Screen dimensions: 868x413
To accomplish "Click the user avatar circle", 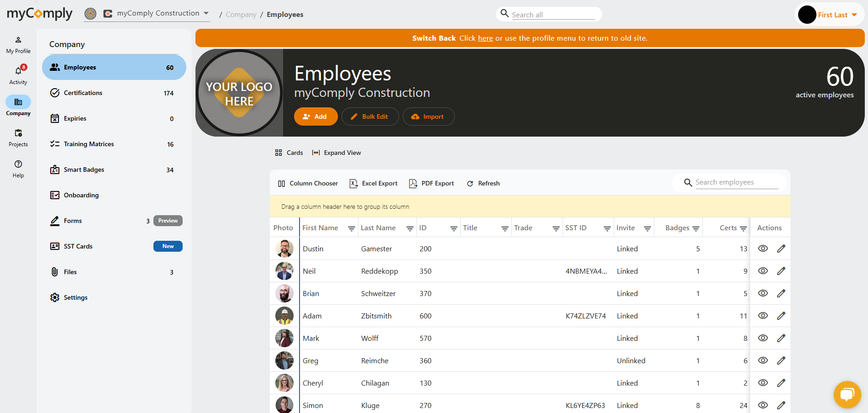I will tap(807, 15).
